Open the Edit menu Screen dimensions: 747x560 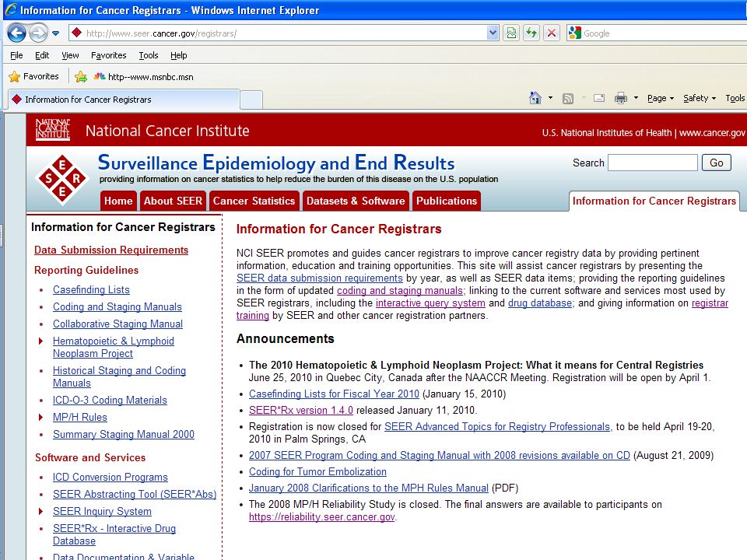click(42, 55)
